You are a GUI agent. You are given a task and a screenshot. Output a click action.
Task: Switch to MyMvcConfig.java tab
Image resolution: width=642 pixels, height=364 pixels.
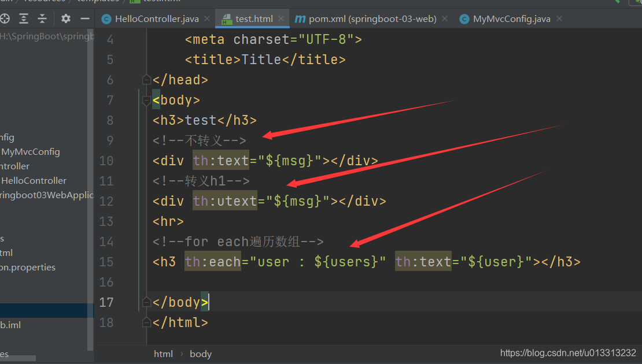coord(511,19)
